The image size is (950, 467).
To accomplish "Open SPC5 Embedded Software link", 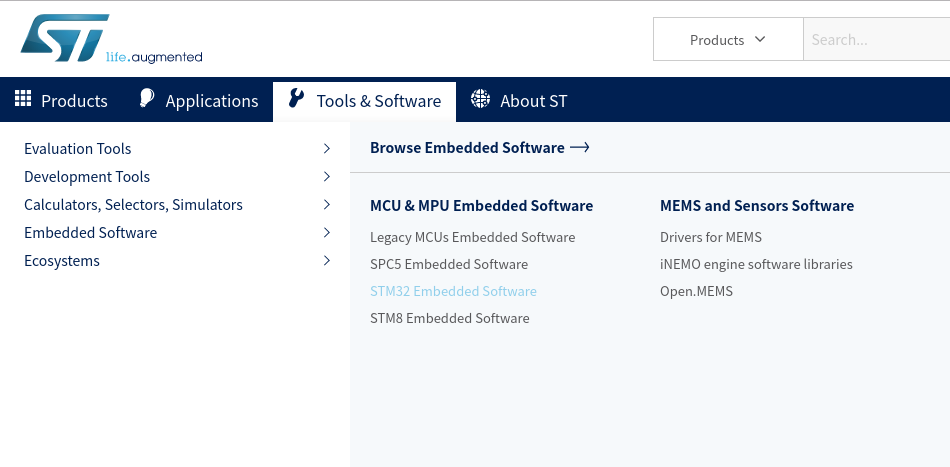I will pyautogui.click(x=449, y=264).
